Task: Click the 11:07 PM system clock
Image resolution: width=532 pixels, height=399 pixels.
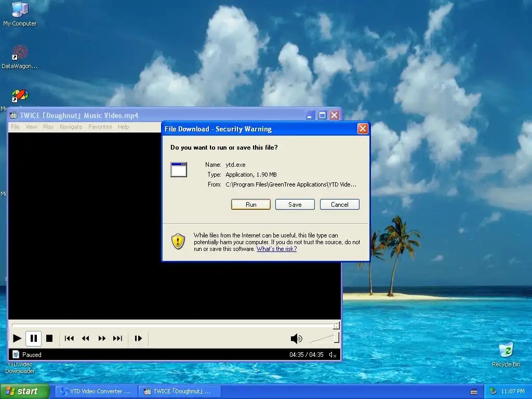Action: (x=513, y=391)
